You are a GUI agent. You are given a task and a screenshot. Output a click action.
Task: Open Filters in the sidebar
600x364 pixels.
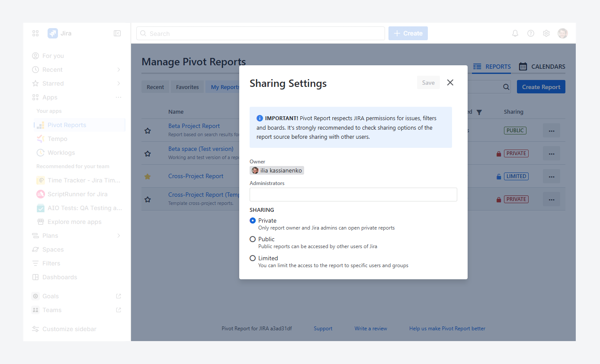(51, 263)
